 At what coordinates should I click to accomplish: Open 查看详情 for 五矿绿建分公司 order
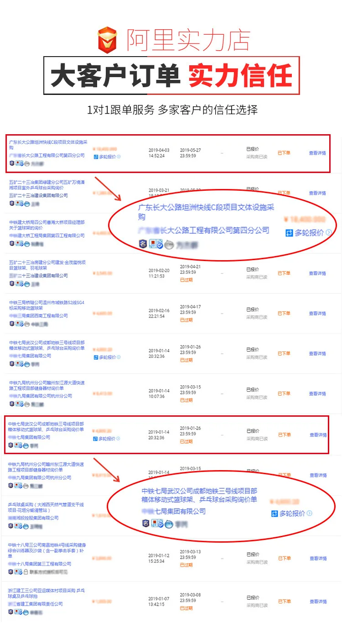pos(317,193)
